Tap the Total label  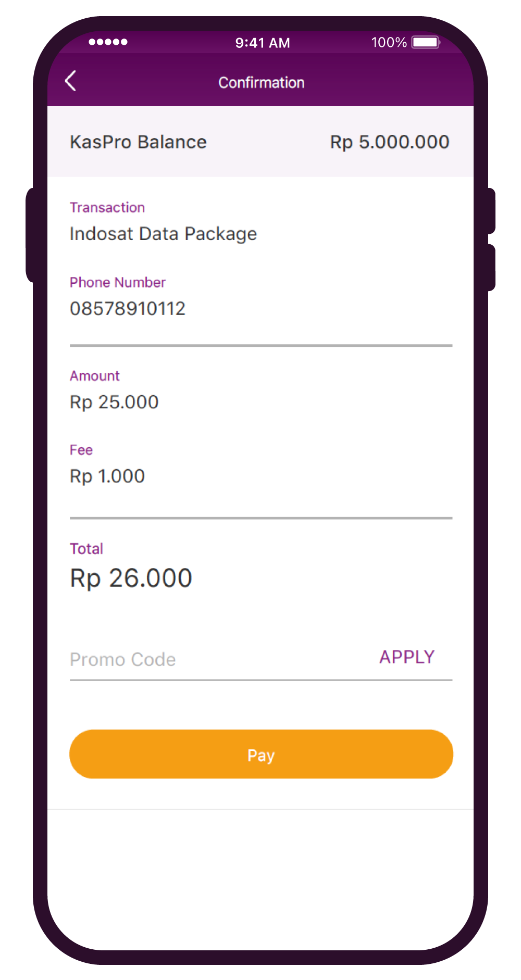[86, 549]
